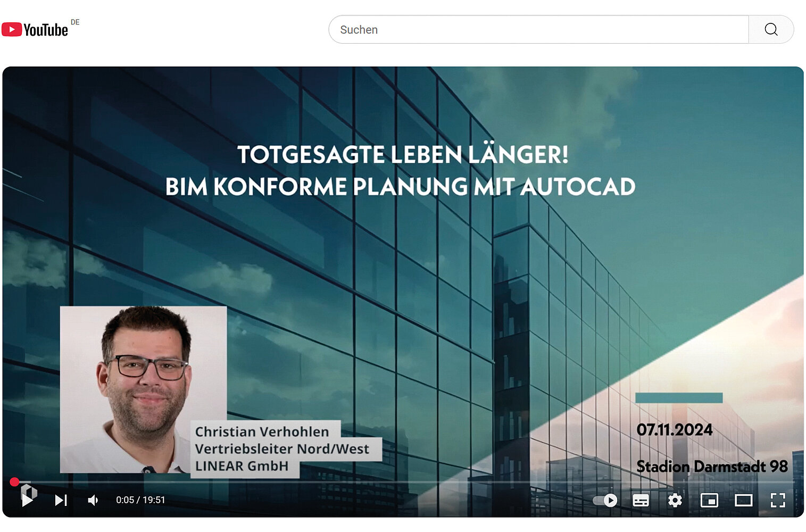The height and width of the screenshot is (532, 806).
Task: Enable subtitles with the captions icon
Action: click(x=641, y=500)
